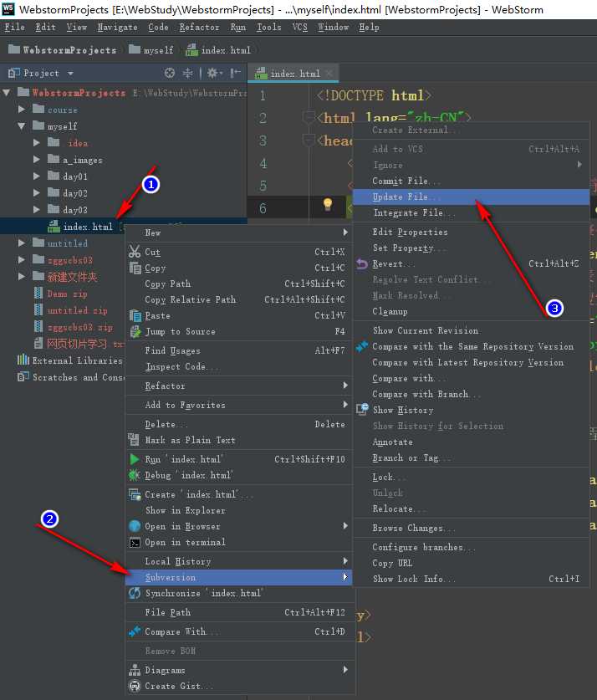Click myself breadcrumb in navigation bar

coord(151,50)
